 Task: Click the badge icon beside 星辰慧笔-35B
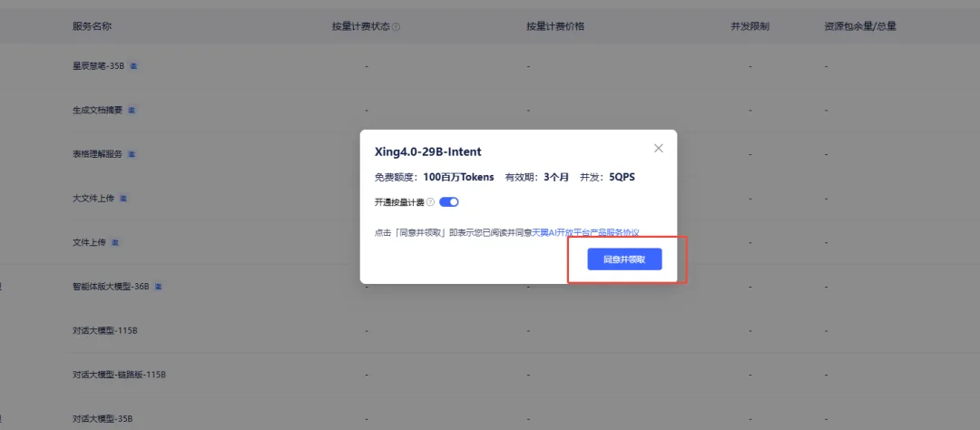point(133,65)
